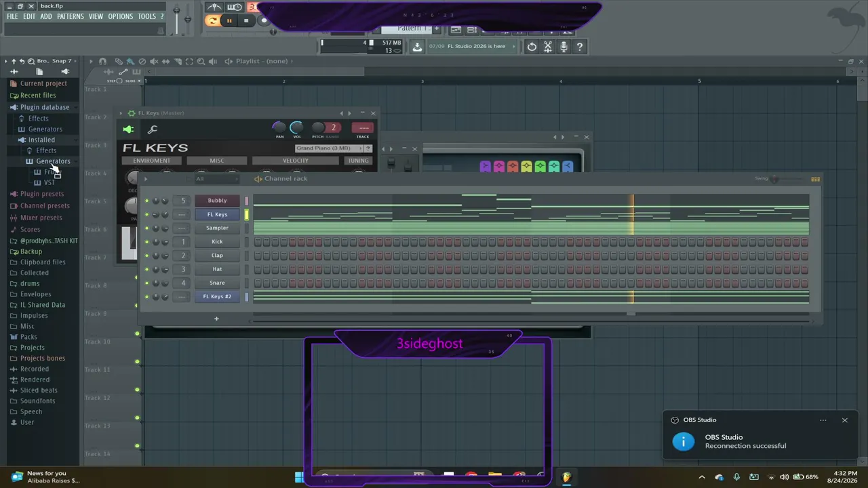The image size is (868, 488).
Task: Open the TOOLS menu
Action: [146, 16]
